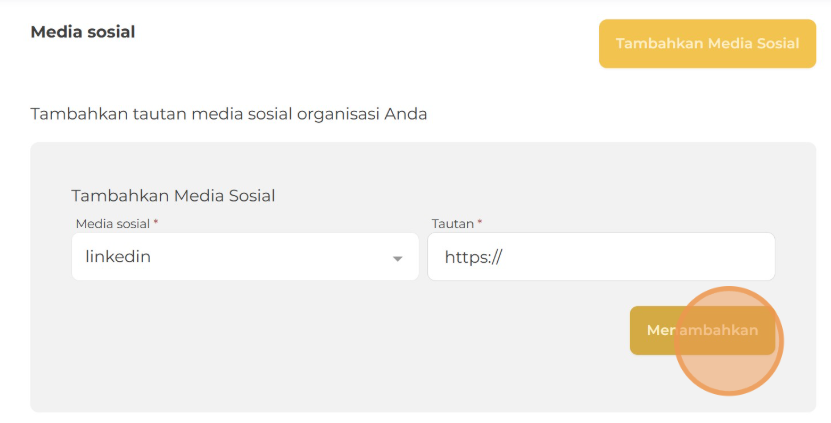Click the bold Media sosial section heading
831x423 pixels.
[x=83, y=32]
